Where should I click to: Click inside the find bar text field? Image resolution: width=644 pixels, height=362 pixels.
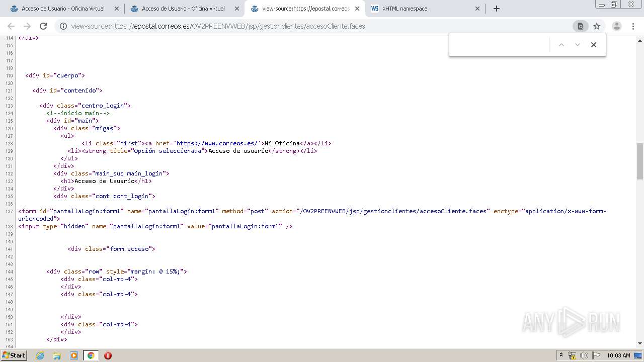point(500,45)
